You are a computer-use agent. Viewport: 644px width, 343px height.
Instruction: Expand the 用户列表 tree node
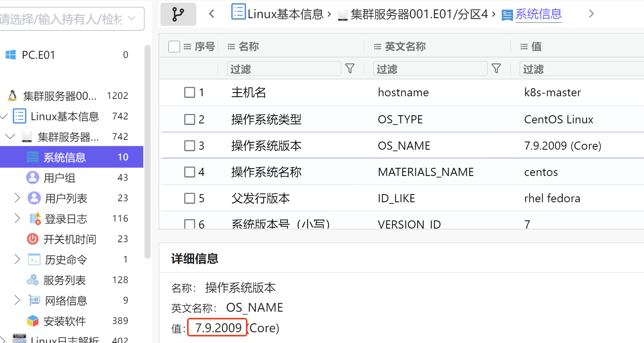click(x=17, y=198)
